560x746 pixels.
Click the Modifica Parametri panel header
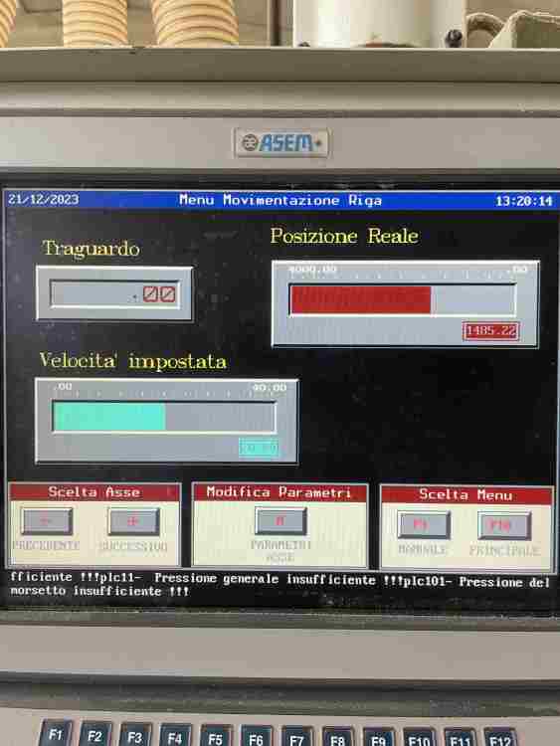[x=280, y=492]
